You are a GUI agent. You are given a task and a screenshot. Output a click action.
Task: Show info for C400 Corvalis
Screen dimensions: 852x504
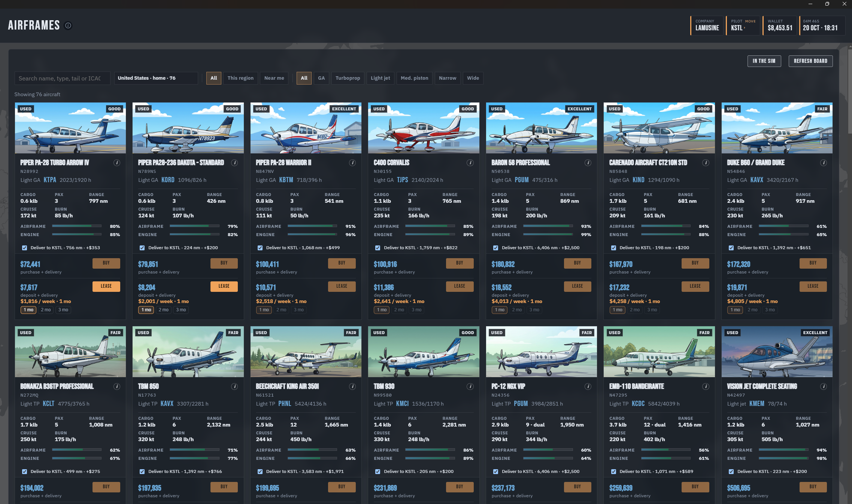pyautogui.click(x=470, y=163)
